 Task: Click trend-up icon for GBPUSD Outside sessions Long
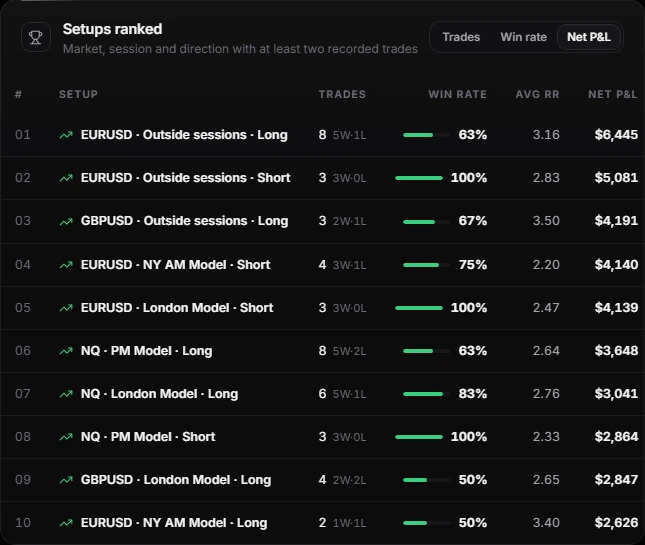coord(66,221)
